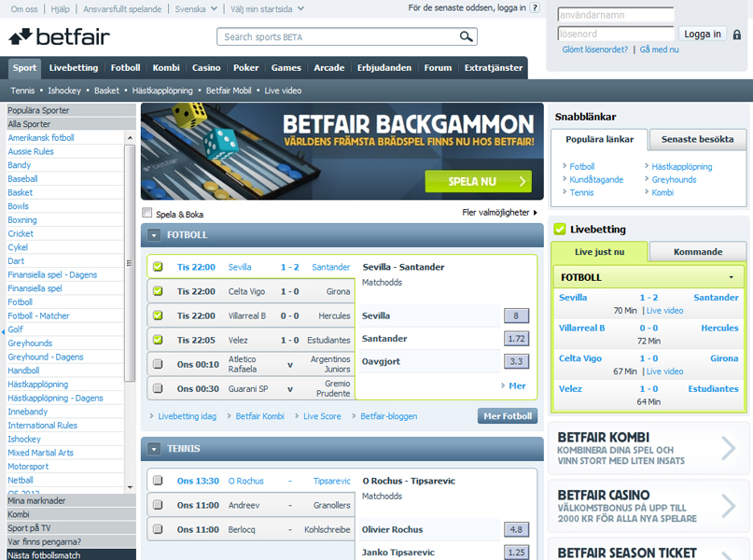This screenshot has width=753, height=560.
Task: Check the Berlocq vs Kohlschreibe checkbox
Action: pyautogui.click(x=158, y=529)
